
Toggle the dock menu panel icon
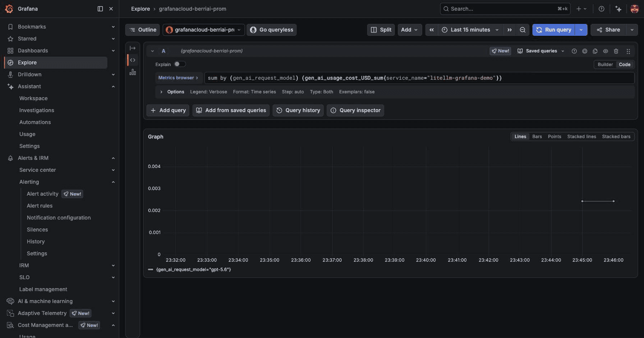(x=100, y=9)
